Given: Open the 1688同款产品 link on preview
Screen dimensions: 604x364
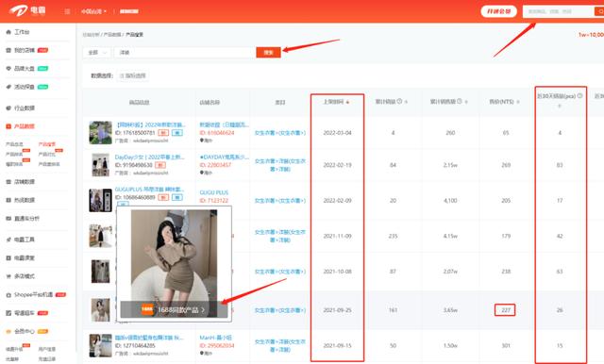Looking at the screenshot, I should 174,309.
